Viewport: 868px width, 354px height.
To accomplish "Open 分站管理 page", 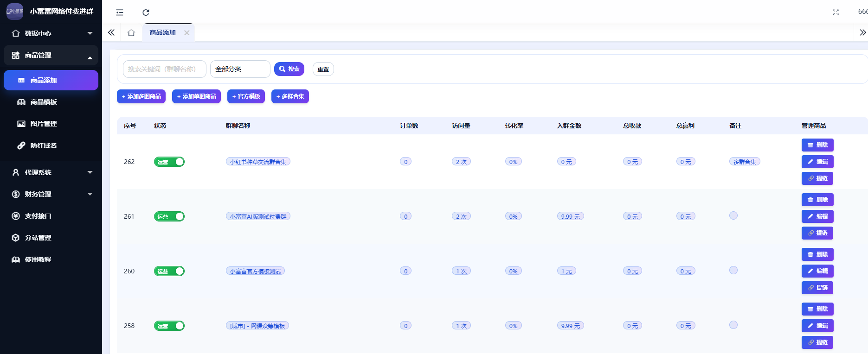I will point(51,238).
